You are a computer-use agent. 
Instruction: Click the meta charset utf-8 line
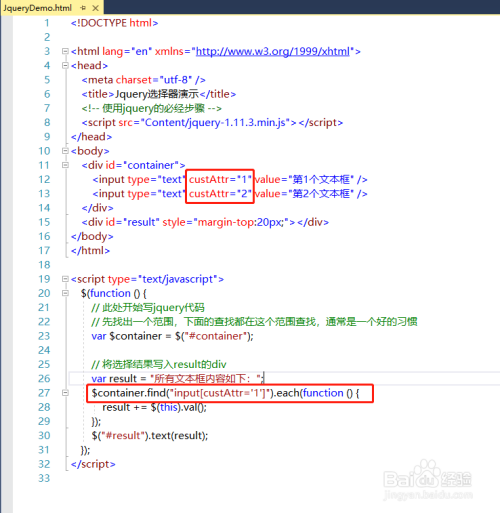144,80
